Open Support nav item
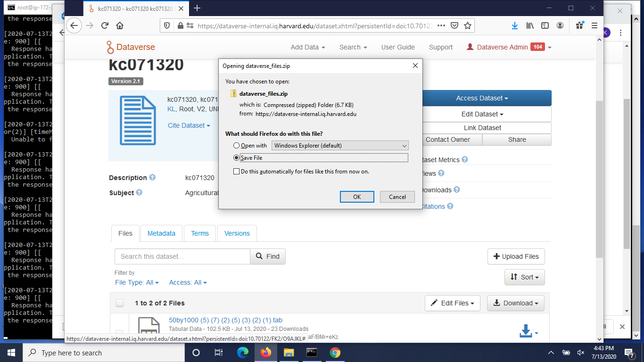The image size is (644, 362). pos(441,47)
